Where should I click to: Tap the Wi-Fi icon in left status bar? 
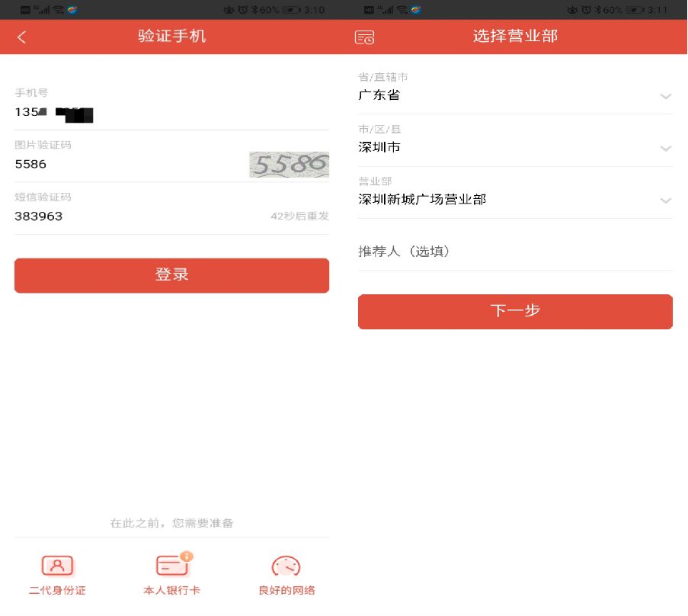tap(59, 10)
